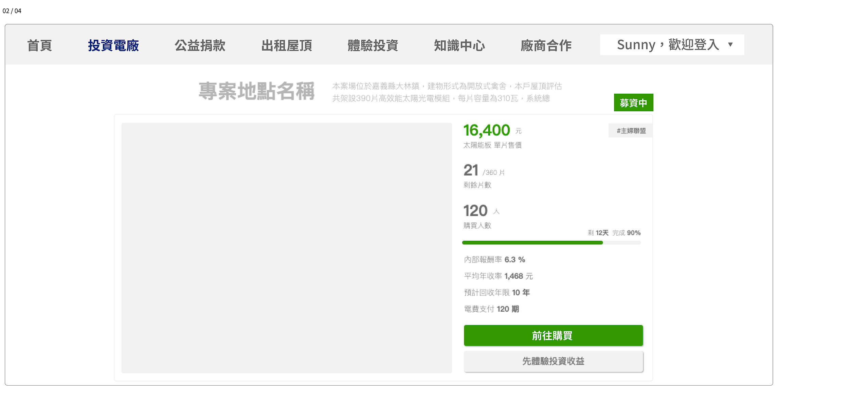Click the 先體驗投資收益 button

coord(553,361)
